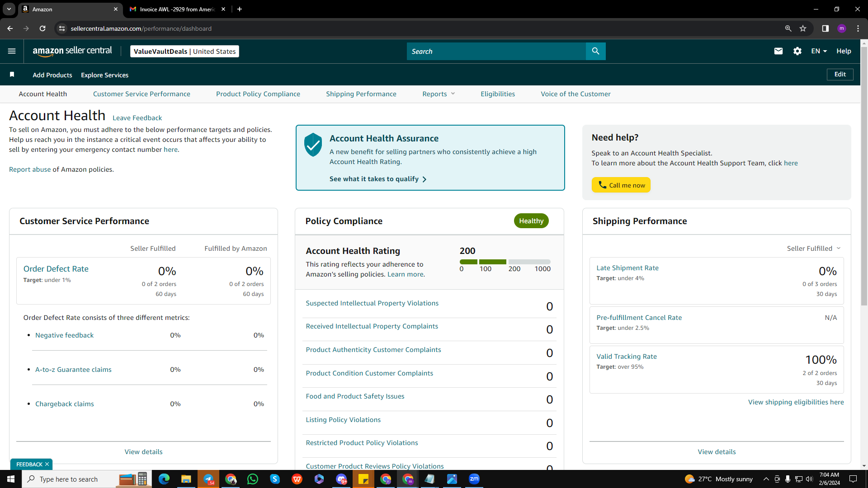
Task: Open a new browser tab
Action: coord(240,9)
